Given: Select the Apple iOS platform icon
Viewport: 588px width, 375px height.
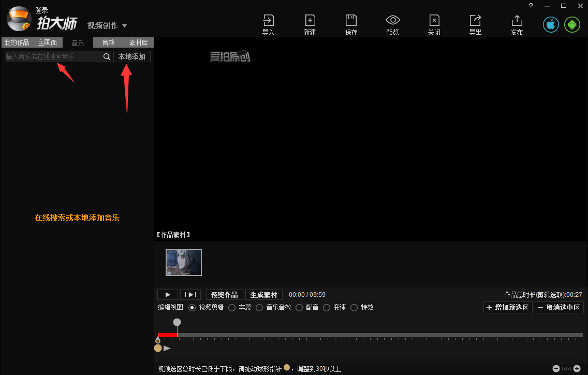Looking at the screenshot, I should pyautogui.click(x=551, y=24).
